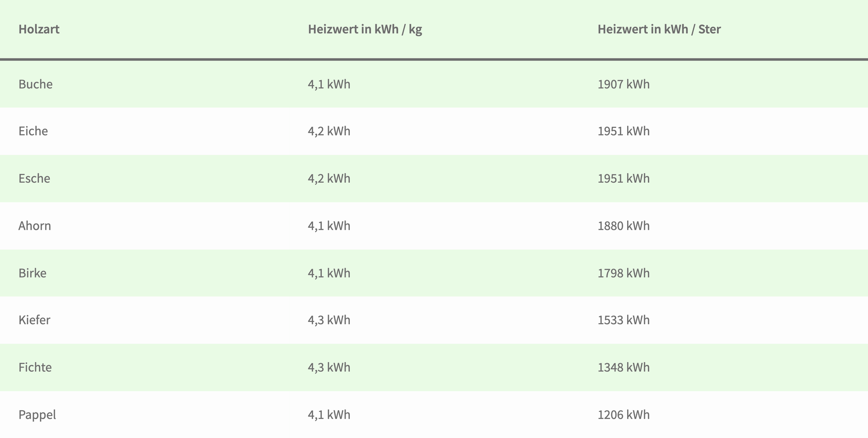This screenshot has width=868, height=438.
Task: Select Kiefer's 4,3 kWh per kg value
Action: (x=329, y=320)
